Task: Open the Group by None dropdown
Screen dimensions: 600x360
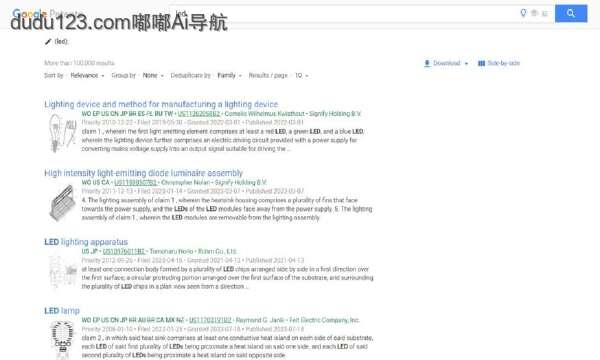Action: pyautogui.click(x=153, y=75)
